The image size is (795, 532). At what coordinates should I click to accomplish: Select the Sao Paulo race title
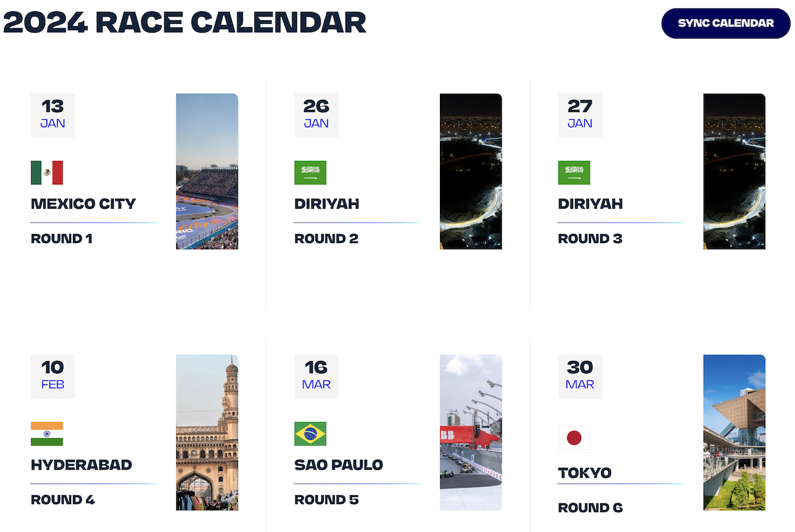coord(339,465)
